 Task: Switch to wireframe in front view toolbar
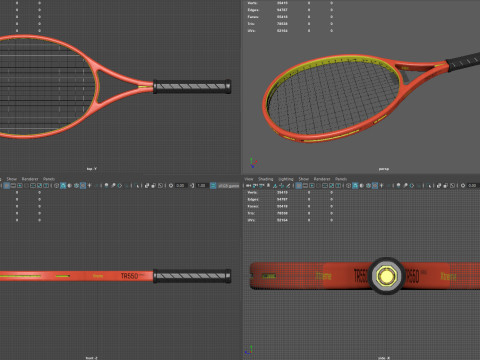(x=57, y=185)
